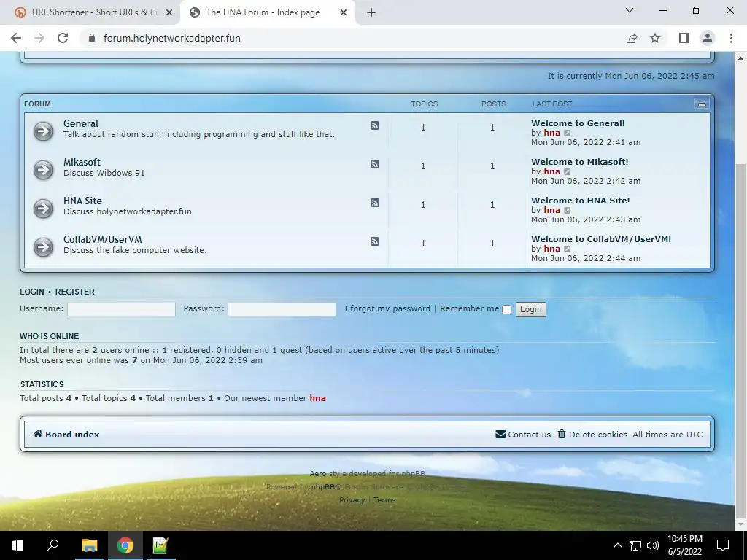Viewport: 747px width, 560px height.
Task: Open the Welcome to CollabVM/UserVM! post
Action: click(601, 238)
